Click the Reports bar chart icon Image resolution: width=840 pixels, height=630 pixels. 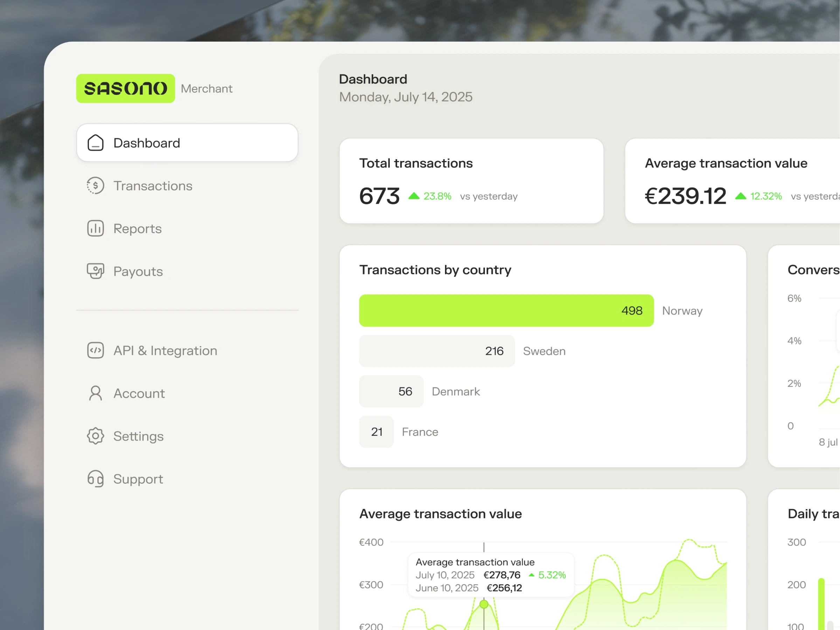tap(95, 229)
